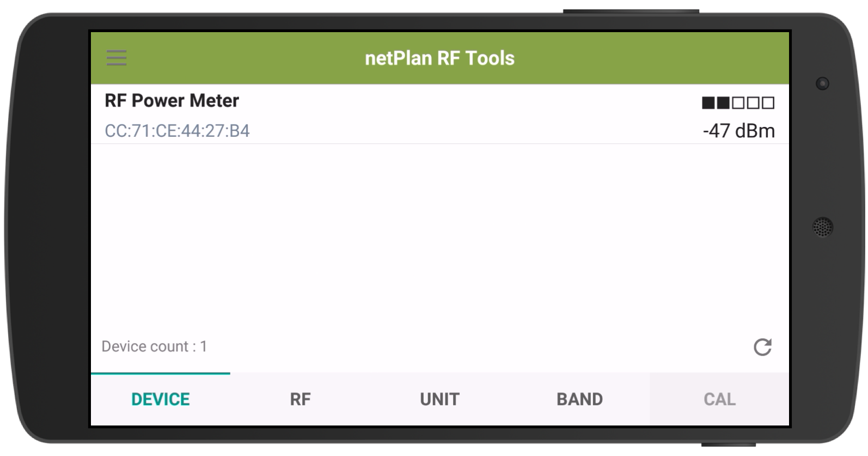868x456 pixels.
Task: Push the volume rocker on phone's top edge
Action: click(x=631, y=11)
